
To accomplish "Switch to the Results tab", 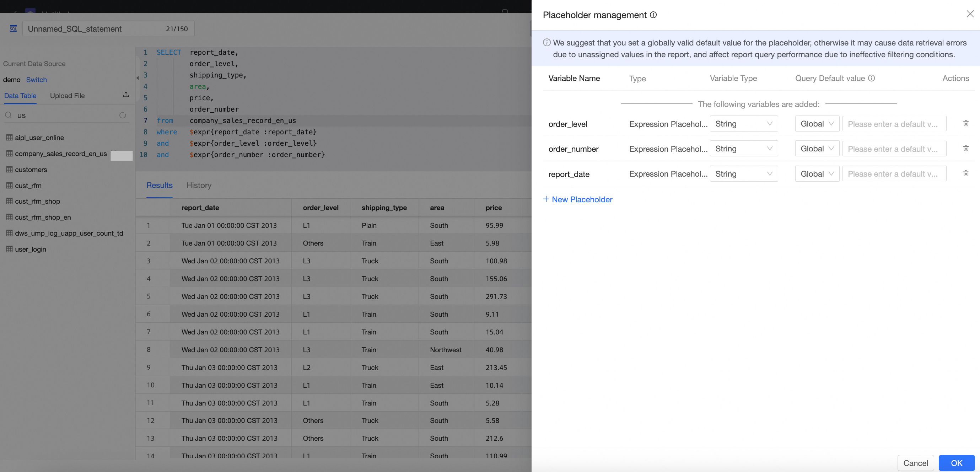I will click(x=160, y=185).
